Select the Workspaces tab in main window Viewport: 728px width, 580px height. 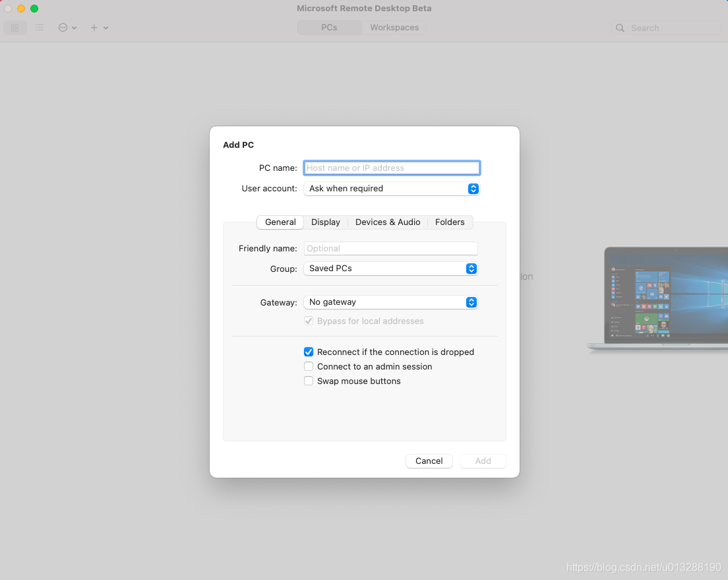(x=394, y=28)
